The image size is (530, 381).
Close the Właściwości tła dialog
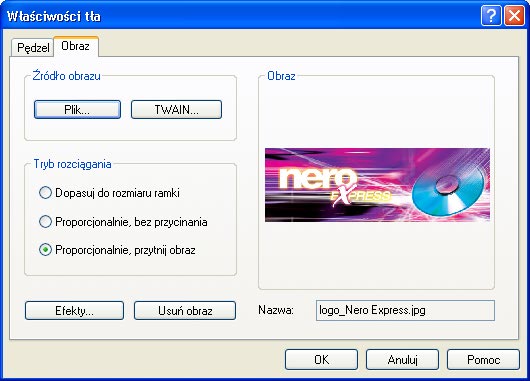pos(514,16)
